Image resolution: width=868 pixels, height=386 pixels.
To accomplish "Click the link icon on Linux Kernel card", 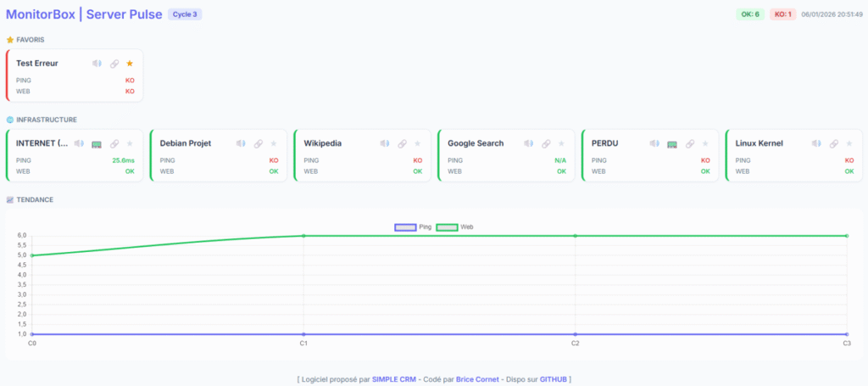I will 833,143.
